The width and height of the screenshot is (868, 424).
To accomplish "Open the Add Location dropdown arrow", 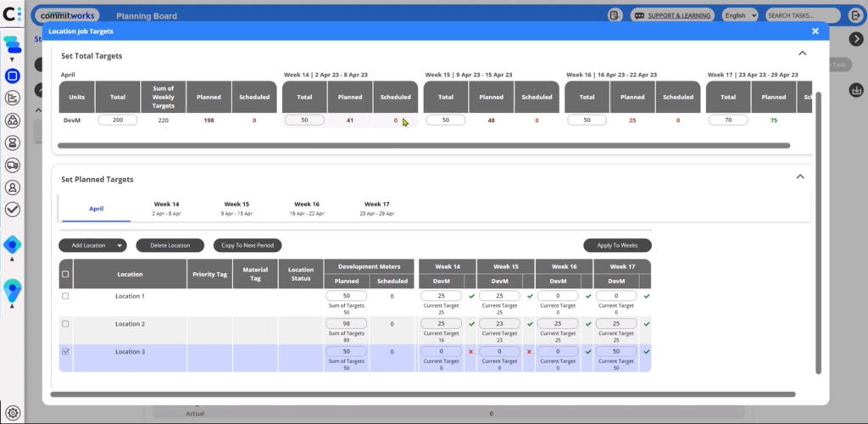I will (120, 245).
